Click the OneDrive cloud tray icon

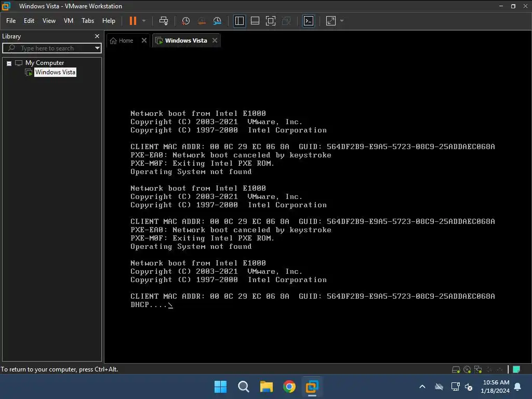click(x=439, y=387)
